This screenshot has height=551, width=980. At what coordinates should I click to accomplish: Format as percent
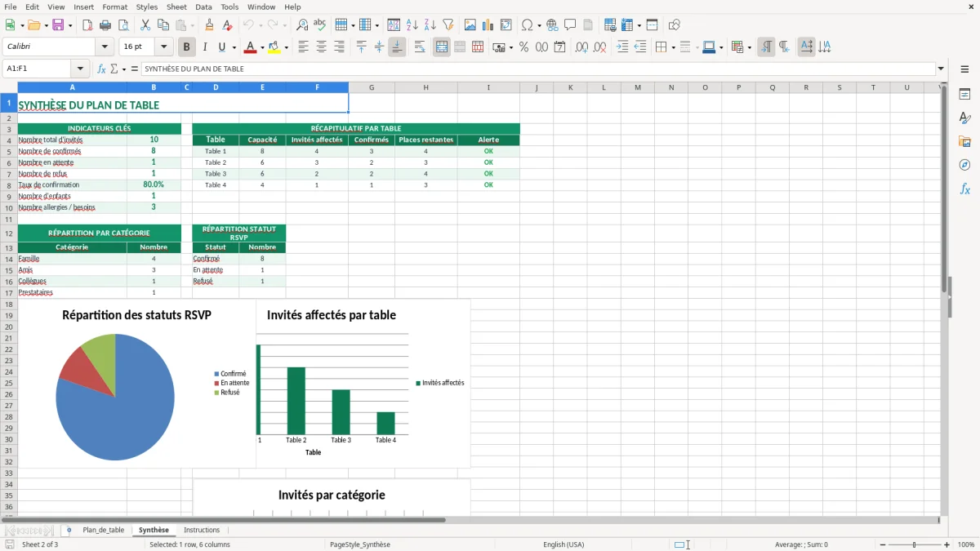pyautogui.click(x=523, y=47)
